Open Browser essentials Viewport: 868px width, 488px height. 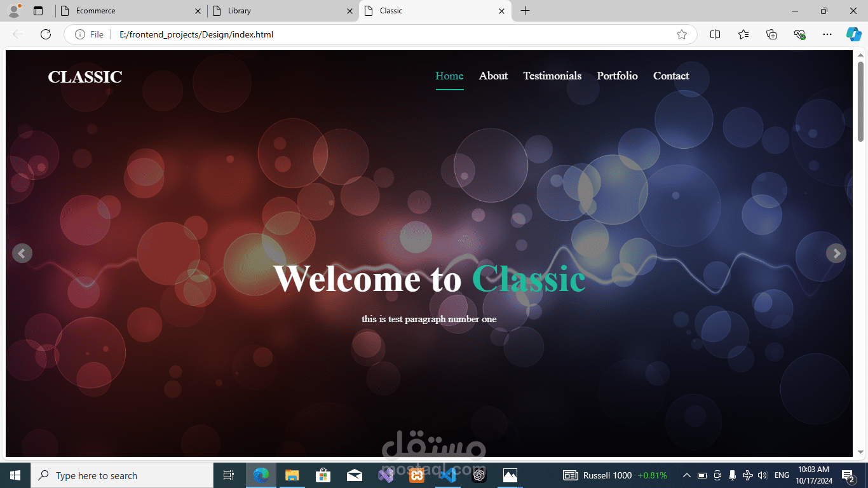[799, 34]
